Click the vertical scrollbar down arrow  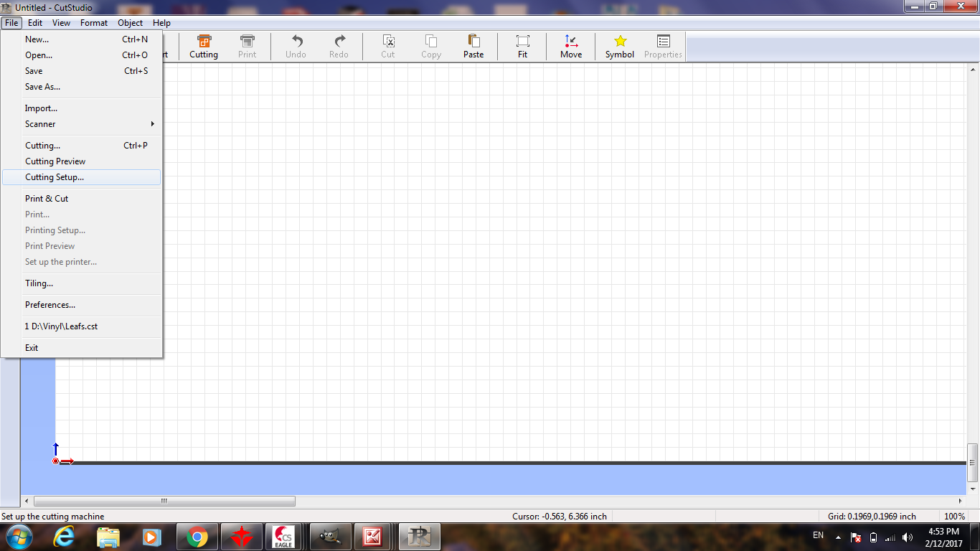(x=973, y=489)
